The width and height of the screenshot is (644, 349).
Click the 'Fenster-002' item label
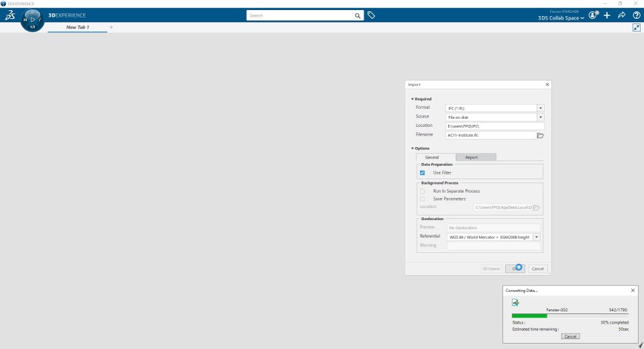pyautogui.click(x=557, y=310)
